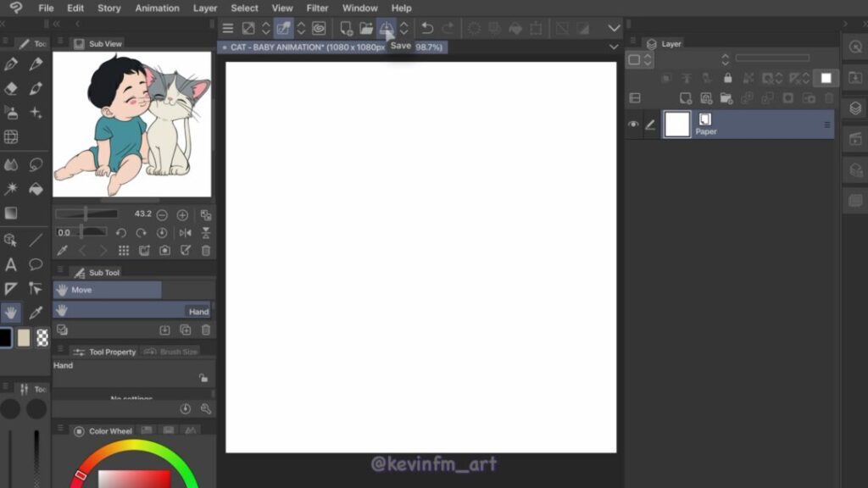Select the Gradient tool
Screen dimensions: 868x488
point(11,213)
